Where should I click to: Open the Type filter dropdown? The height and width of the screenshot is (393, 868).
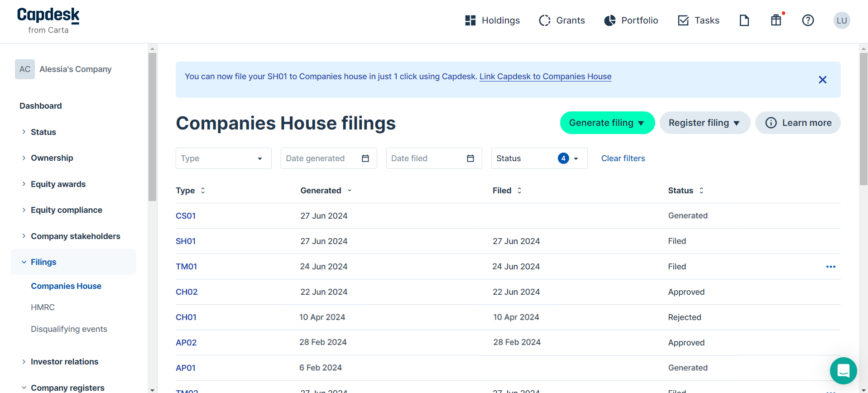(x=223, y=158)
